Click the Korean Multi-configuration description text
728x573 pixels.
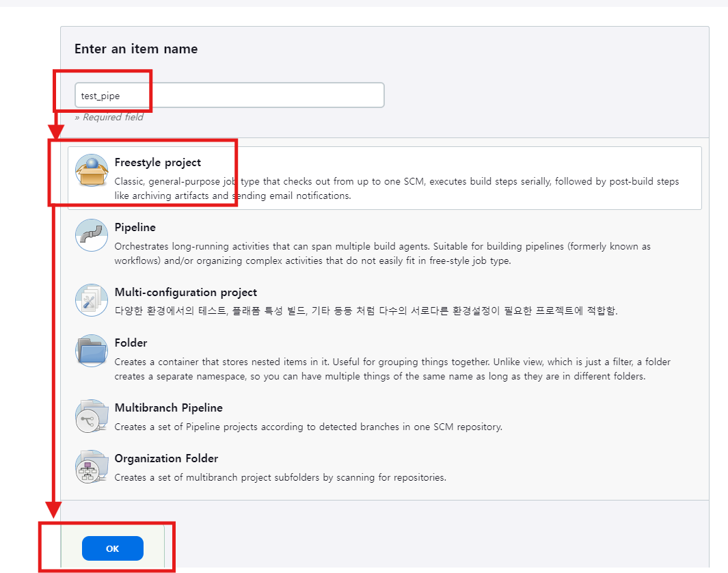pos(366,310)
